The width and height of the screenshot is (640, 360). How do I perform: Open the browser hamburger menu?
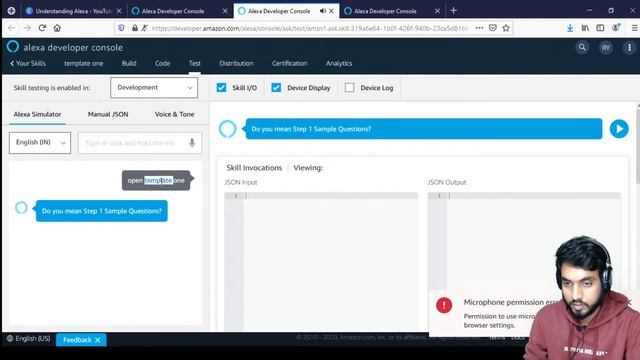click(x=634, y=28)
